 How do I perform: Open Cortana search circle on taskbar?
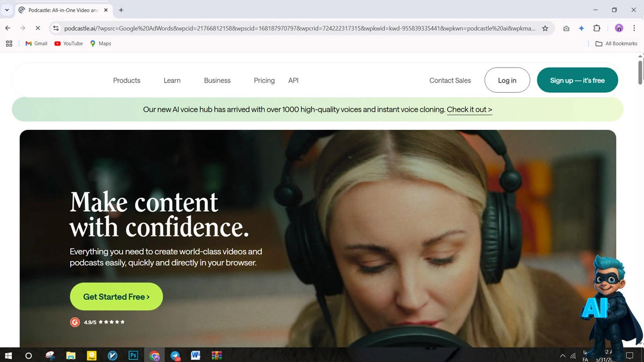pos(28,356)
